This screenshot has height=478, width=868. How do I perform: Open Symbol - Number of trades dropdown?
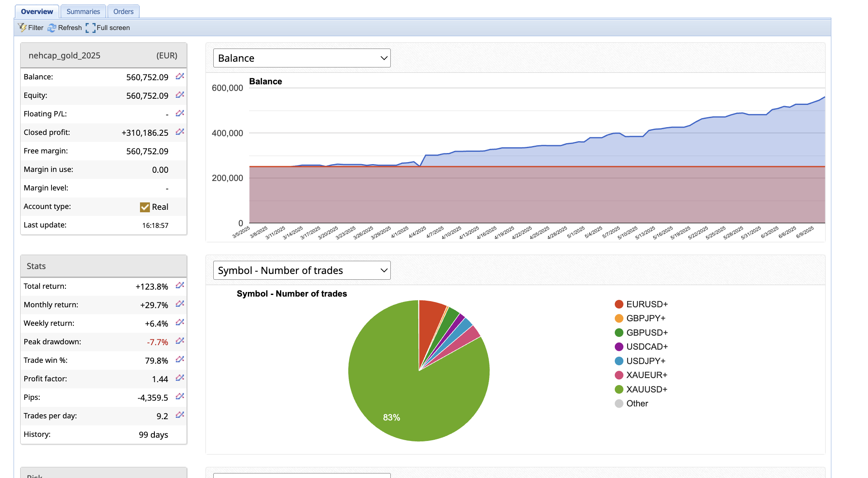[x=301, y=270]
